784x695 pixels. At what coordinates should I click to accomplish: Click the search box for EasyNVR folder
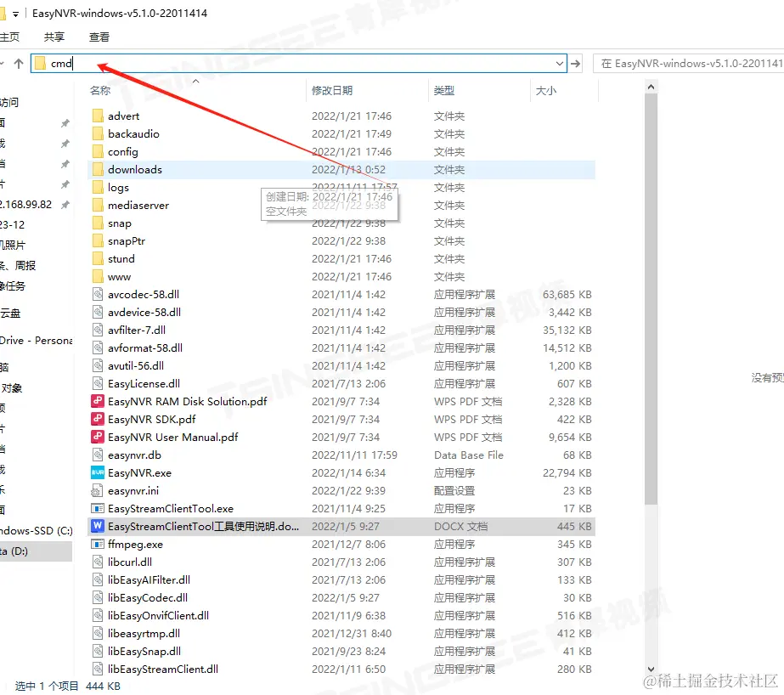pyautogui.click(x=689, y=64)
